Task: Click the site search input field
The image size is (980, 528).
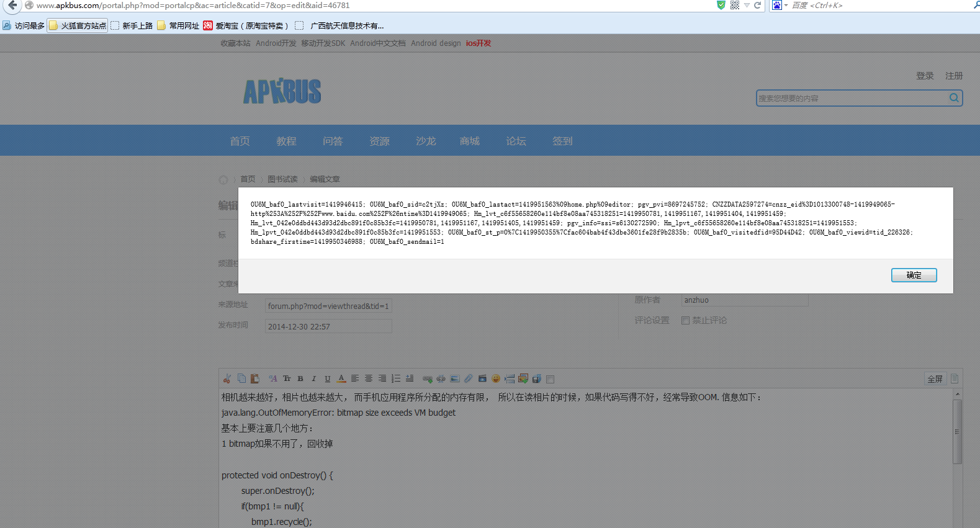Action: [x=852, y=98]
